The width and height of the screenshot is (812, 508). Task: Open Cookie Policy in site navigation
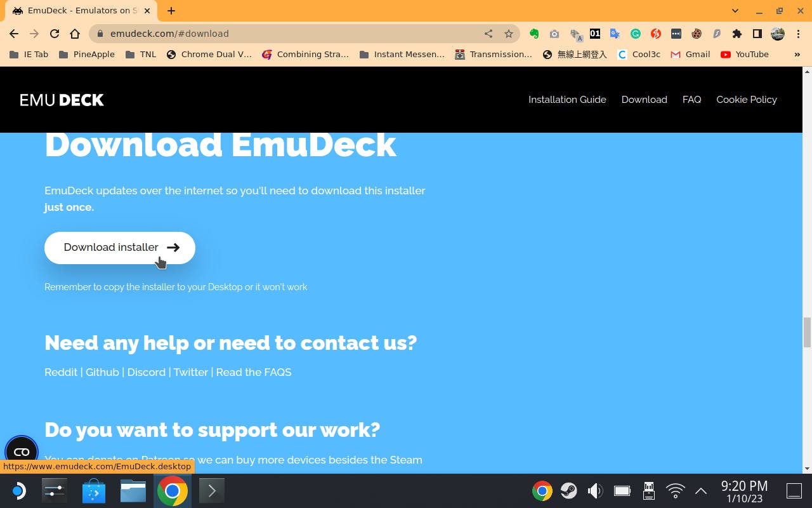[747, 100]
